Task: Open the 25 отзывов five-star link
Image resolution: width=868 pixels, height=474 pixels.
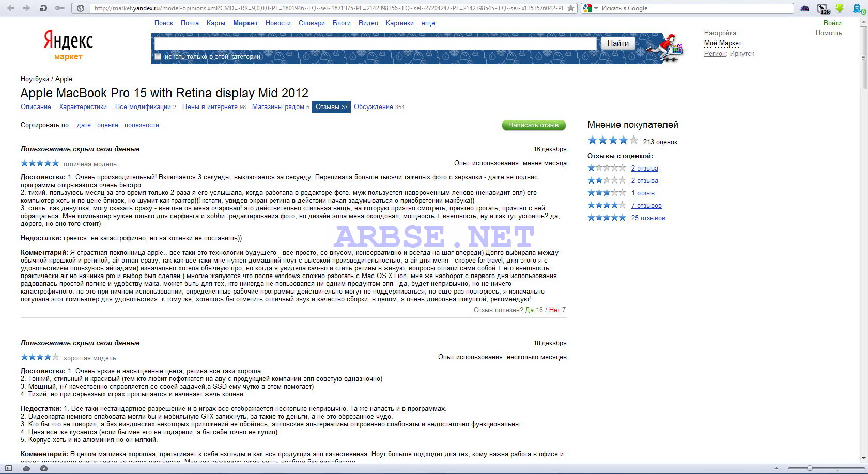Action: click(x=648, y=218)
